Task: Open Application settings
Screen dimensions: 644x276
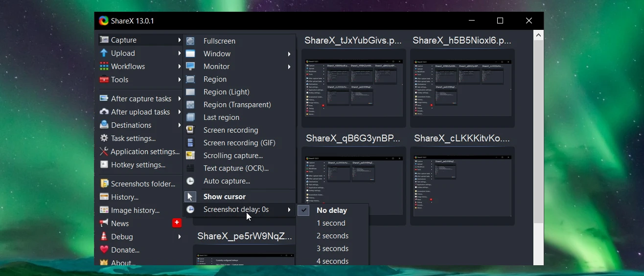Action: point(145,152)
